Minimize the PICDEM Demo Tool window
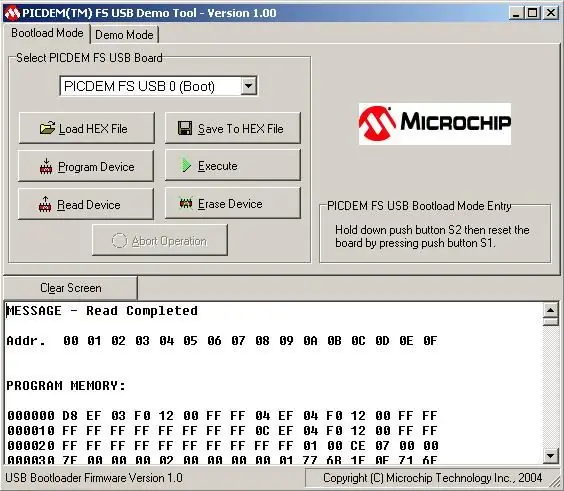The width and height of the screenshot is (564, 491). [x=516, y=13]
